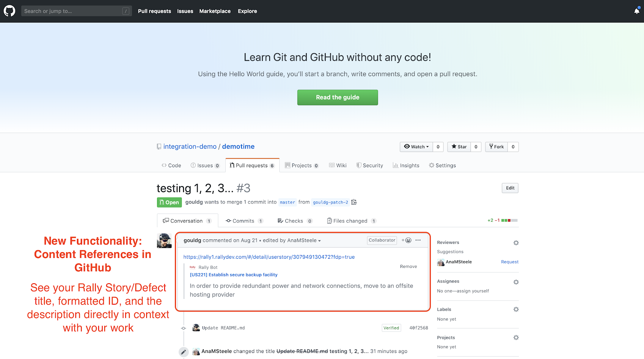
Task: Open Assignees gear settings
Action: pos(516,282)
